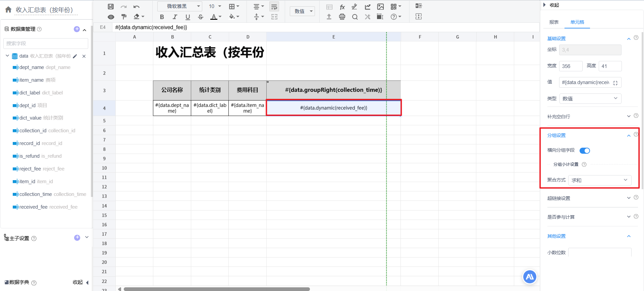Click the 高度 input field
The height and width of the screenshot is (291, 644).
[x=610, y=66]
